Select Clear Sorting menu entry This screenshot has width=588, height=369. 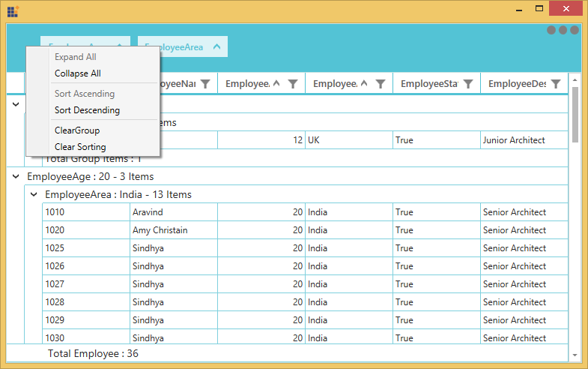point(80,147)
